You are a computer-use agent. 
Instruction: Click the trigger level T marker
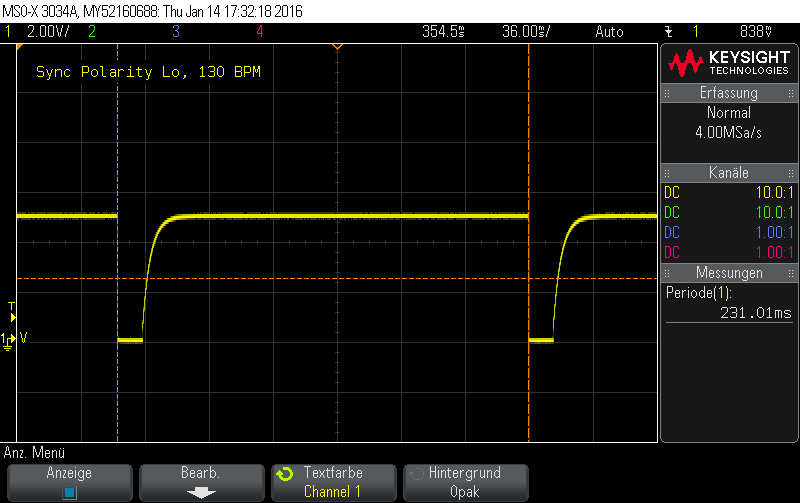tap(12, 311)
